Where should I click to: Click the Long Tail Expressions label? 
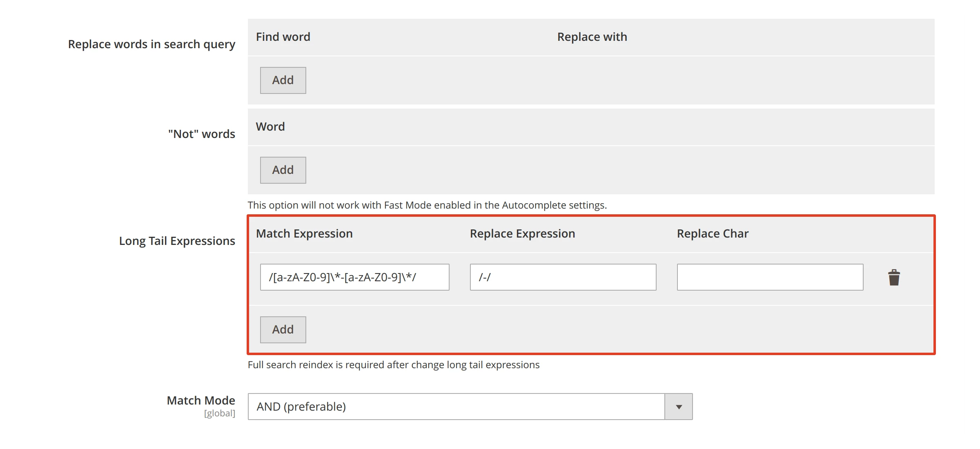(x=176, y=241)
